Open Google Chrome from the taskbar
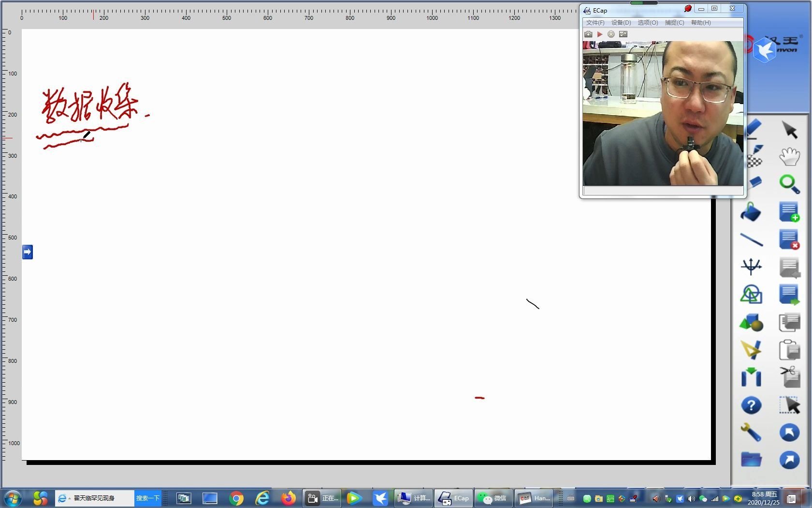The width and height of the screenshot is (812, 508). point(236,498)
